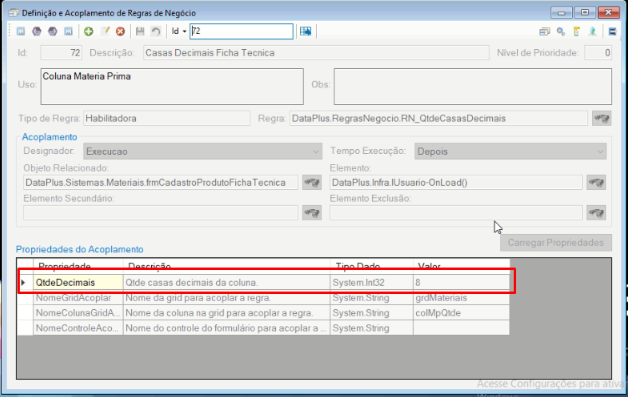The image size is (628, 397).
Task: Browse Elemento with the lookup icon
Action: (x=596, y=183)
